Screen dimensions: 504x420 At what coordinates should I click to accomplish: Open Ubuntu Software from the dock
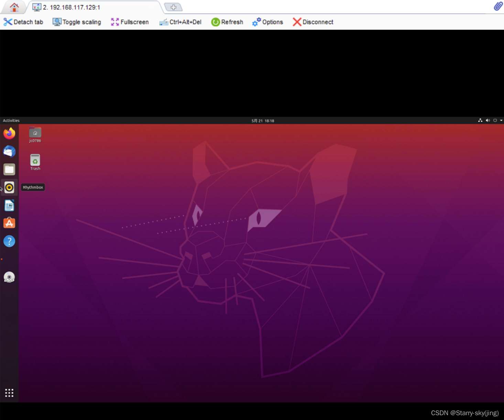click(9, 223)
